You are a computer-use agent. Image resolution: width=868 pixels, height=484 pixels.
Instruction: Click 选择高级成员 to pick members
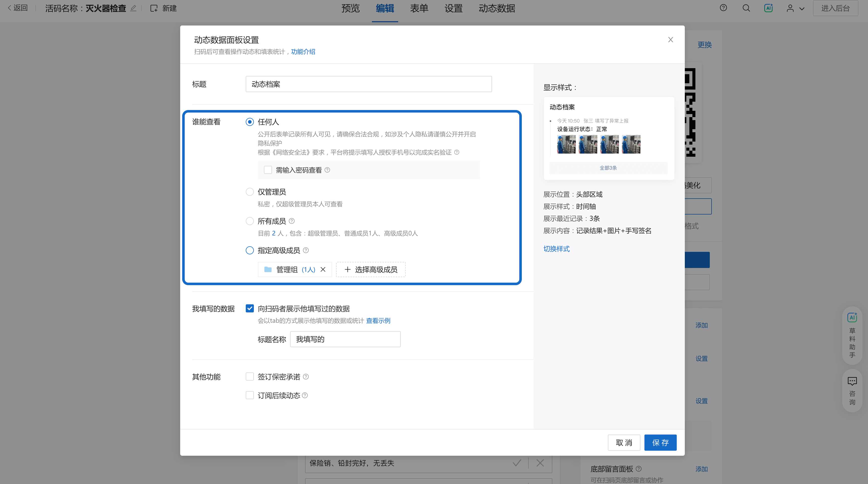[371, 269]
